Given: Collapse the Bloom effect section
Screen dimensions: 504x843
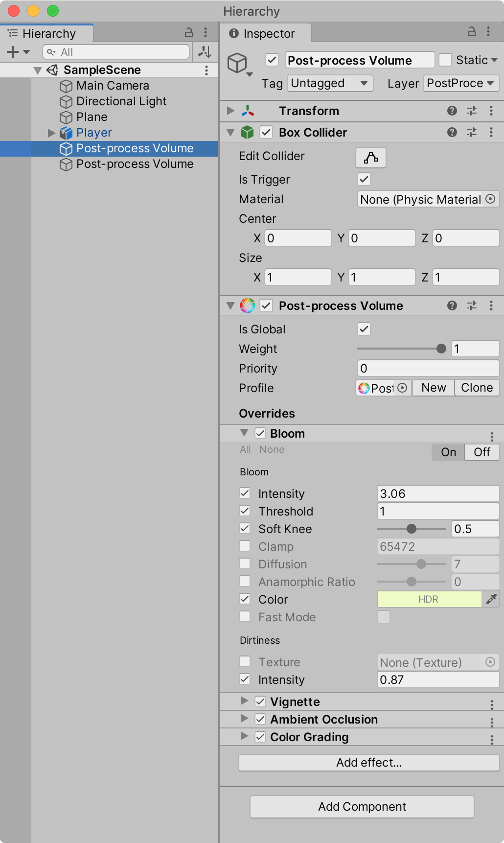Looking at the screenshot, I should click(x=244, y=433).
